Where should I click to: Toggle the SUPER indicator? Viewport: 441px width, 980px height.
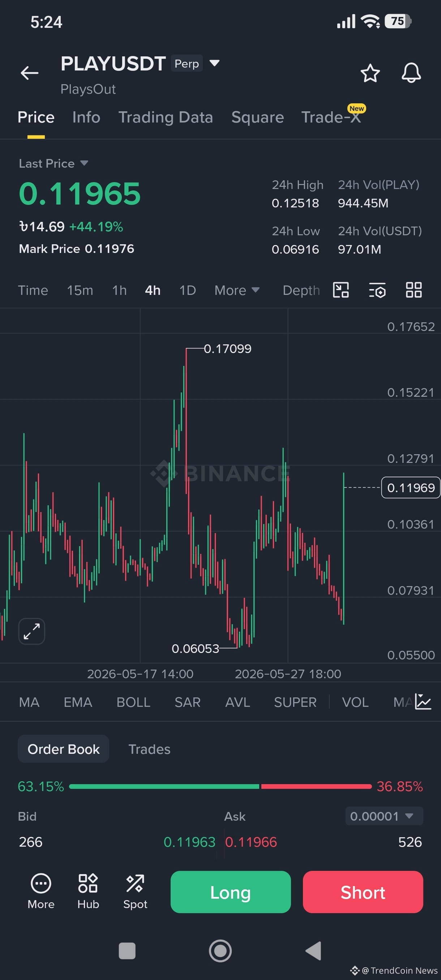pyautogui.click(x=295, y=702)
